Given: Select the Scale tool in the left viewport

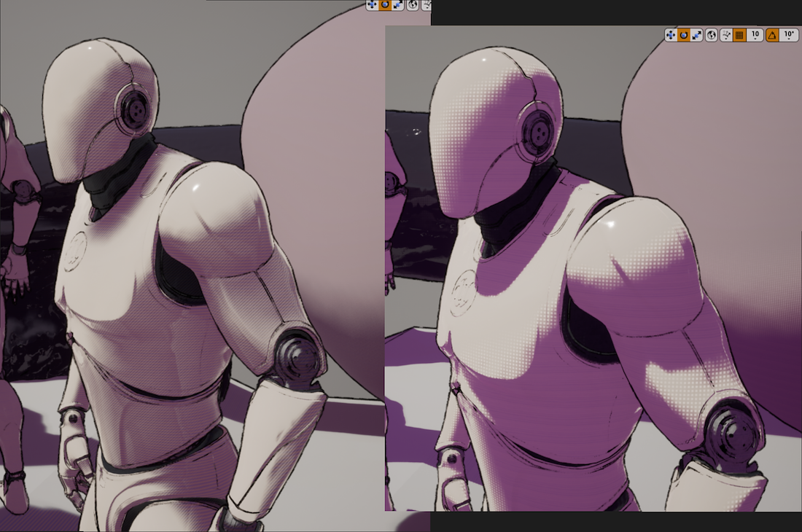Looking at the screenshot, I should coord(398,5).
